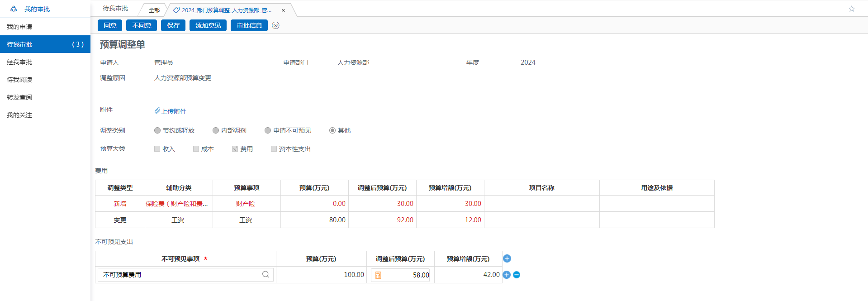Click the 不可预算费用 input field

point(180,275)
